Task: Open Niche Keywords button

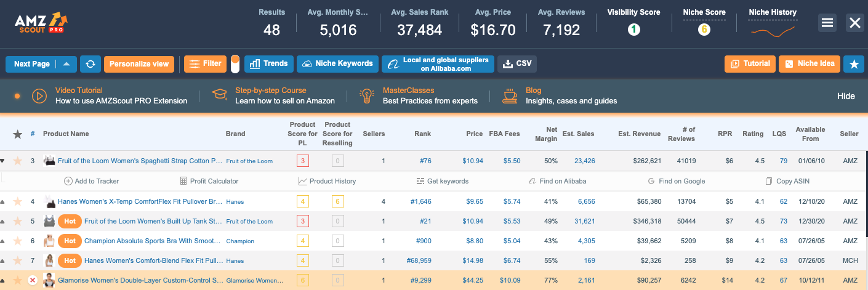Action: tap(337, 64)
